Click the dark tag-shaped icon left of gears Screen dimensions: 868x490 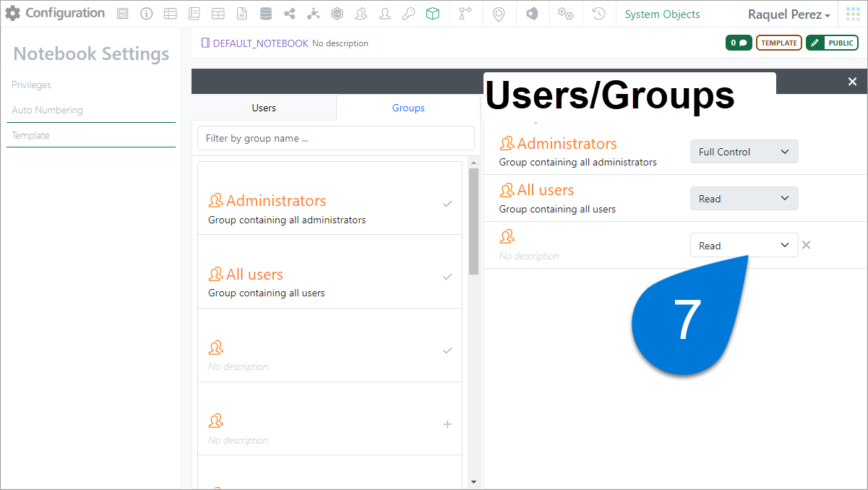(532, 14)
